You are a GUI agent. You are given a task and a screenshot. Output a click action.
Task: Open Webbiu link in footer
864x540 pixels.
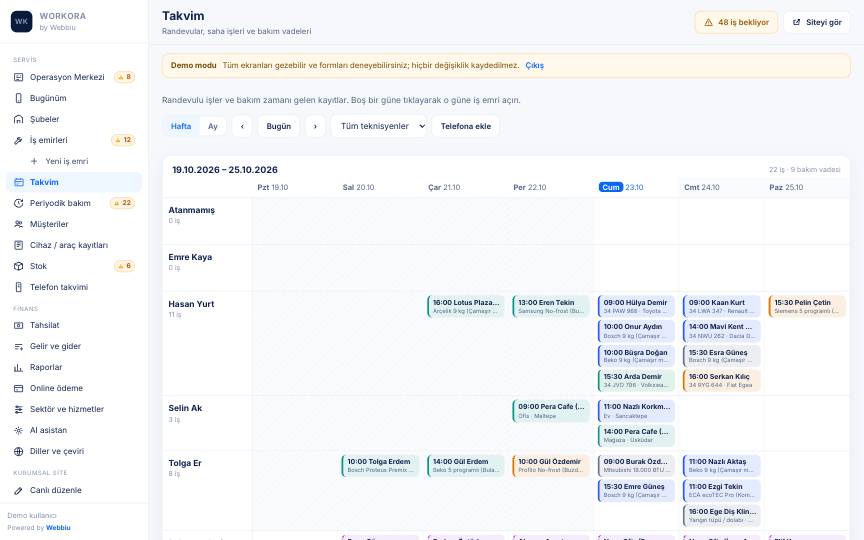point(58,527)
